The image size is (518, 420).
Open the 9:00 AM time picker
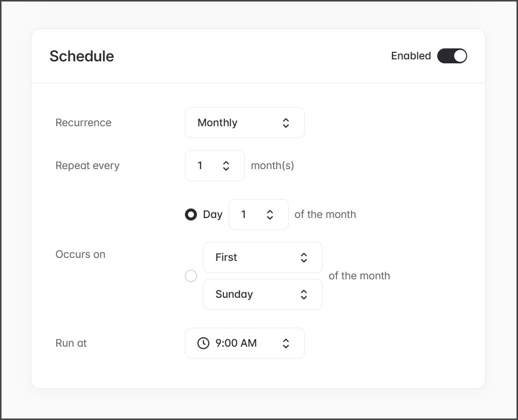tap(244, 343)
